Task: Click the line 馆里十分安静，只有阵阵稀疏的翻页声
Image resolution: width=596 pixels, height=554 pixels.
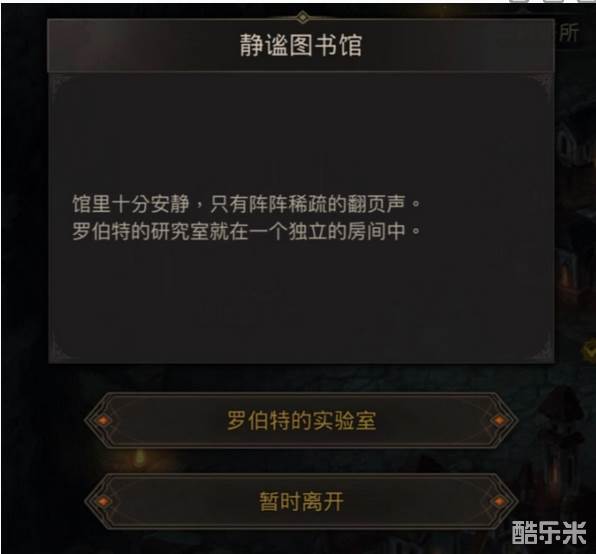Action: point(246,204)
